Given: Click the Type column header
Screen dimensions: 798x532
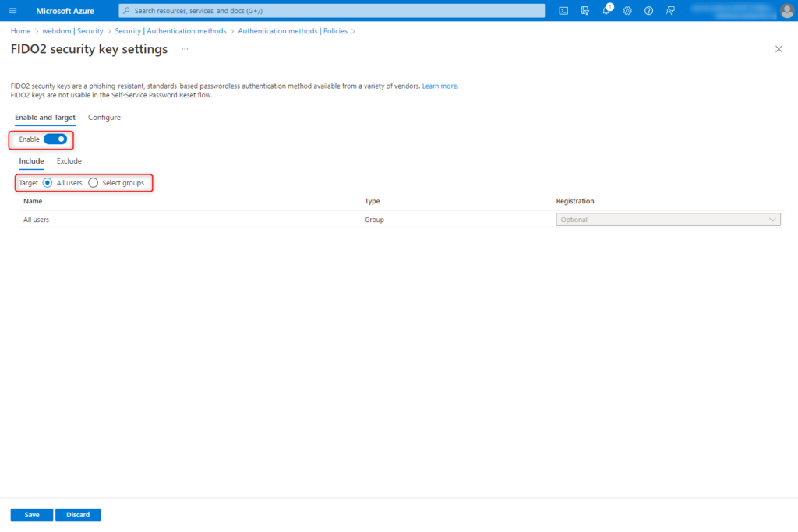Looking at the screenshot, I should (x=372, y=202).
